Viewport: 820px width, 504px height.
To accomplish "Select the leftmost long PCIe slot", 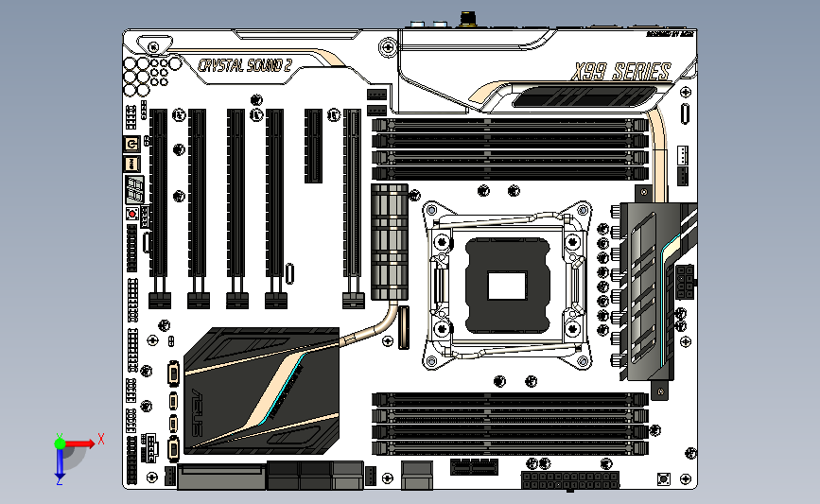I will 158,193.
